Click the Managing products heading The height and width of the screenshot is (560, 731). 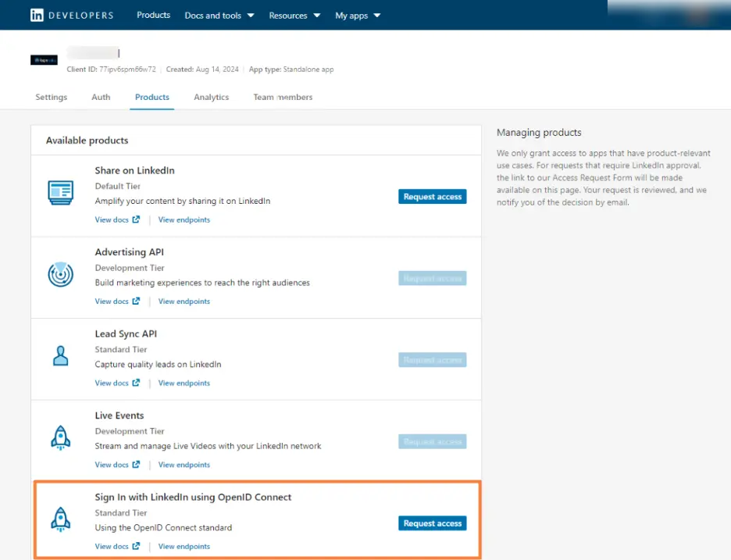click(x=539, y=133)
